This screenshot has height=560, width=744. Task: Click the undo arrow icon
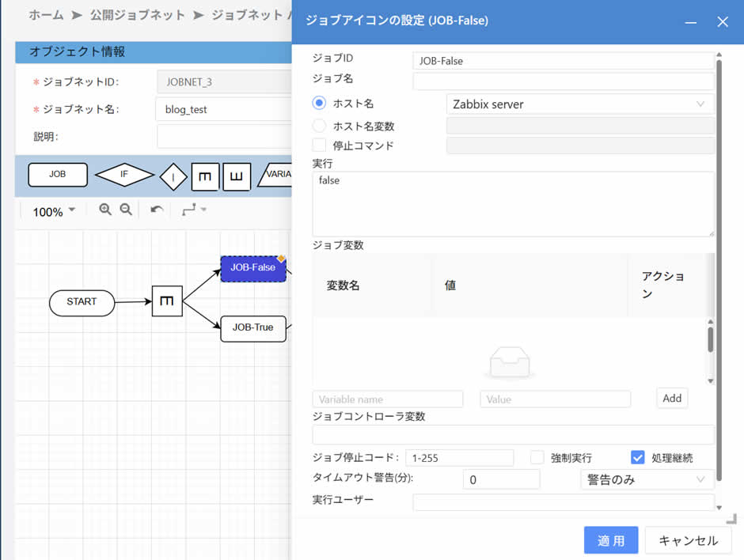click(x=157, y=210)
